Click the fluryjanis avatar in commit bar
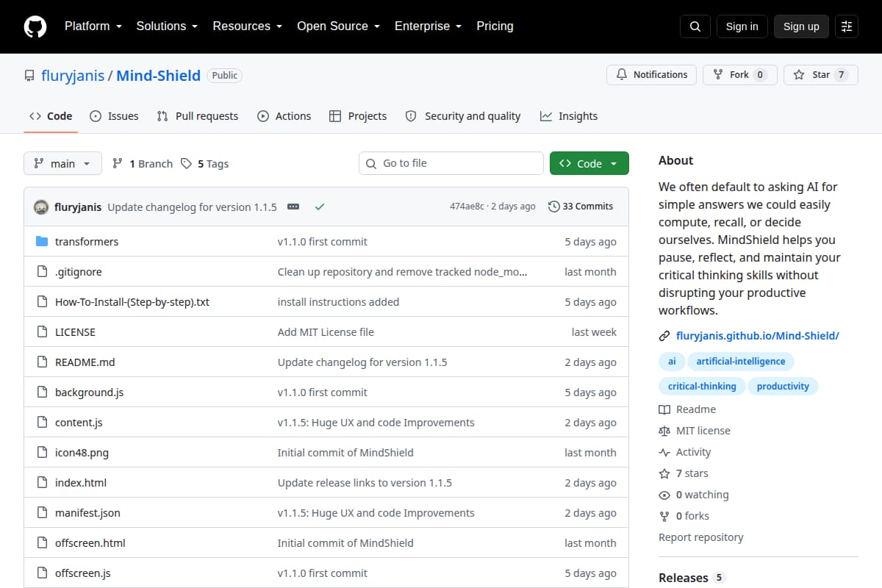 [x=41, y=207]
